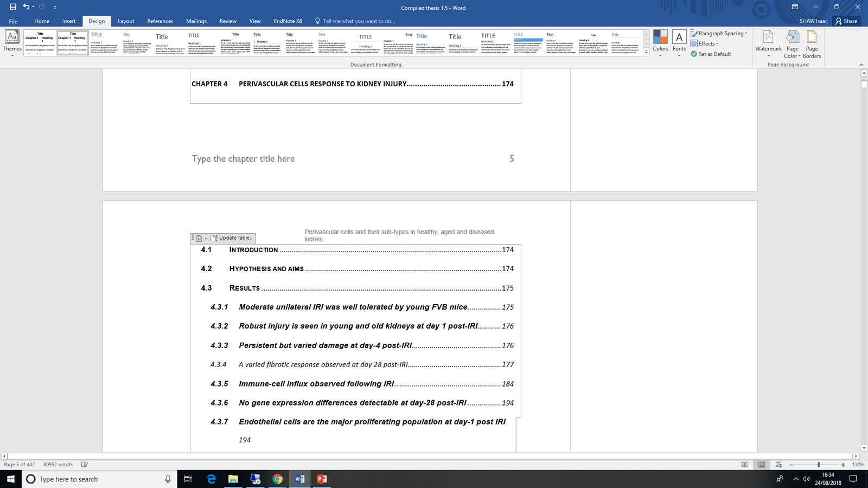The width and height of the screenshot is (868, 488).
Task: Click the word count '80952 words'
Action: point(58,465)
